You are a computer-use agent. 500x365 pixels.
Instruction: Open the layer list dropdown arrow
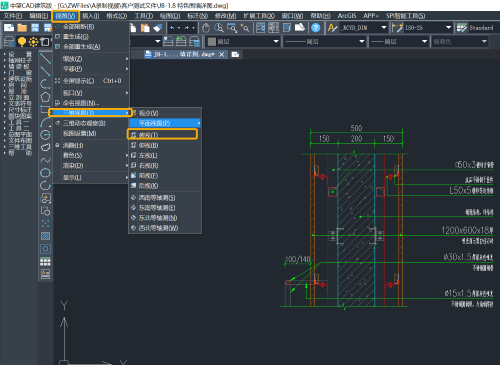[x=158, y=42]
